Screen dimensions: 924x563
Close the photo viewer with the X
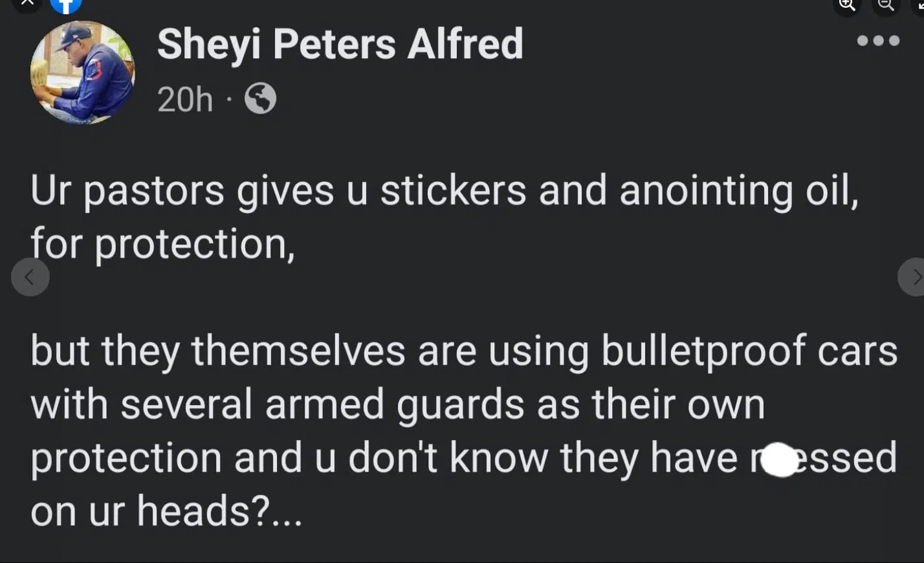click(27, 3)
